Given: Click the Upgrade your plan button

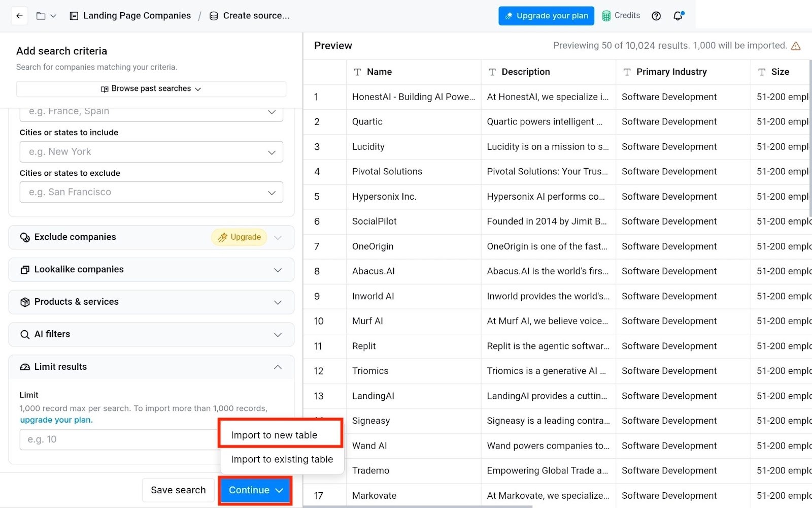Looking at the screenshot, I should [x=546, y=16].
